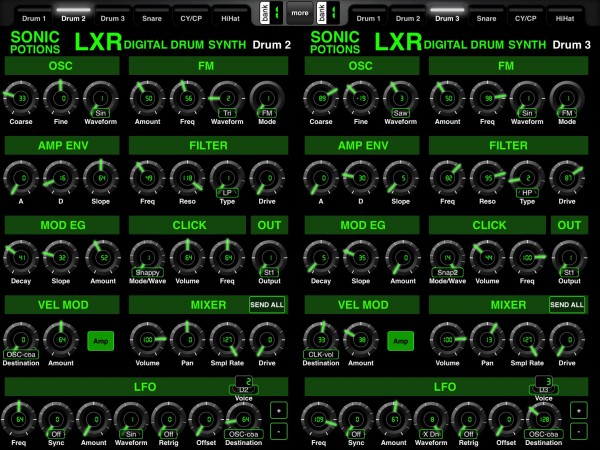The width and height of the screenshot is (600, 450).
Task: Open Drum 3 LFO Voice 'D3' selector
Action: click(544, 390)
